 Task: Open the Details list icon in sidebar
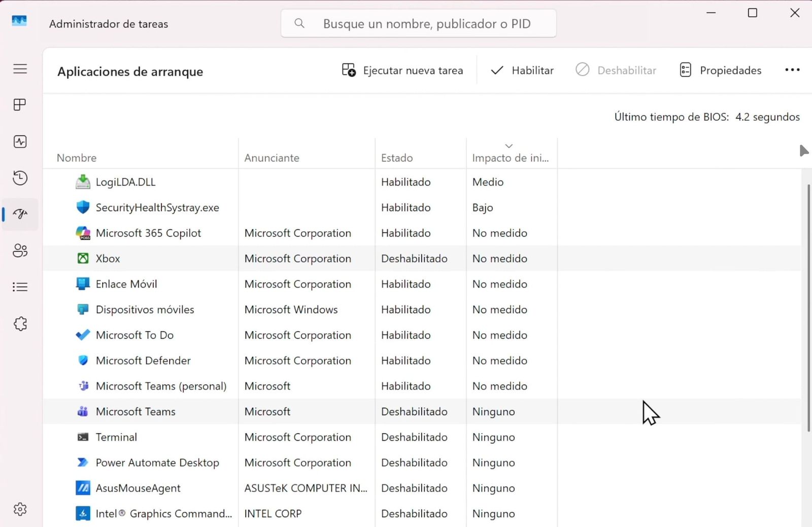click(x=20, y=287)
